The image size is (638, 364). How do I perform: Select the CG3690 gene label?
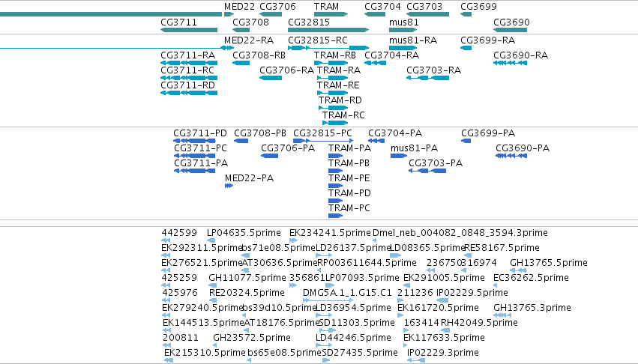(x=511, y=22)
